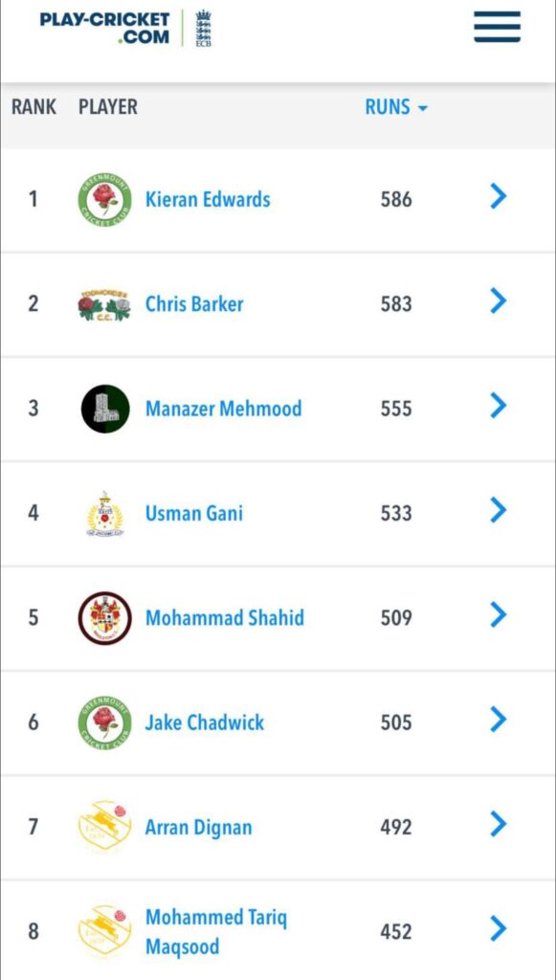Open the hamburger menu
The height and width of the screenshot is (980, 556).
(x=497, y=26)
